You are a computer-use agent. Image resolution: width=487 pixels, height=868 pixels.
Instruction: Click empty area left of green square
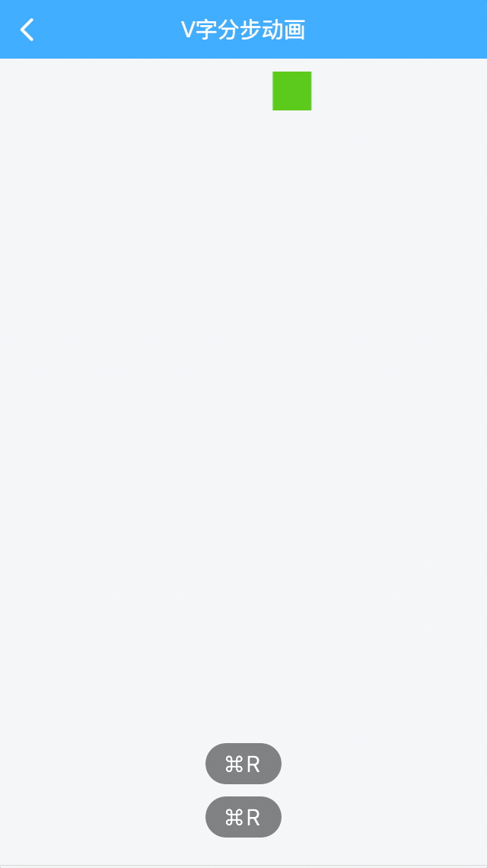tap(135, 91)
